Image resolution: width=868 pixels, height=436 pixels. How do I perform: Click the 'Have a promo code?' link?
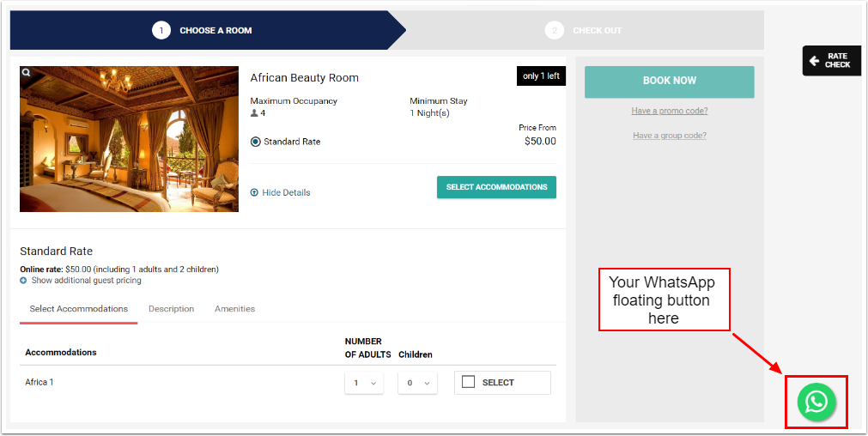[x=670, y=111]
